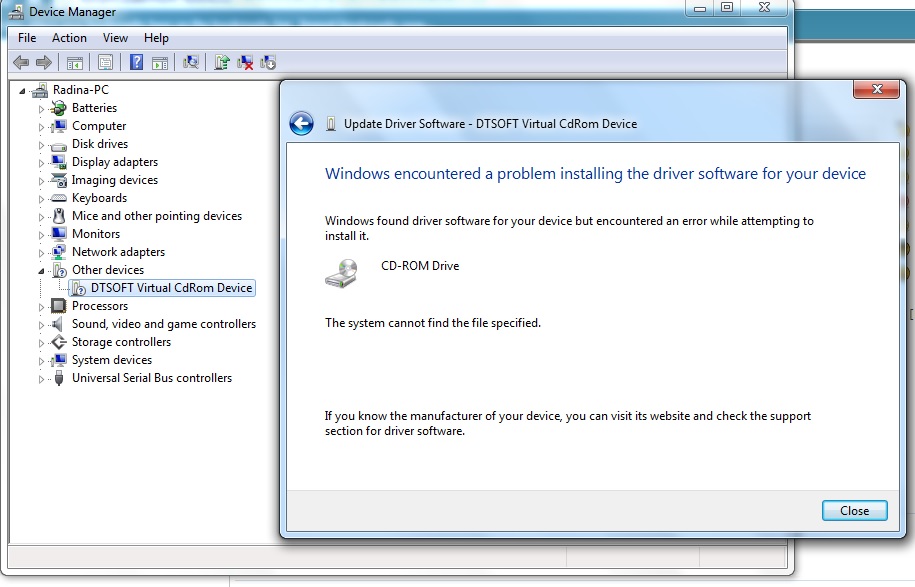This screenshot has width=915, height=587.
Task: Open the Action menu
Action: (69, 38)
